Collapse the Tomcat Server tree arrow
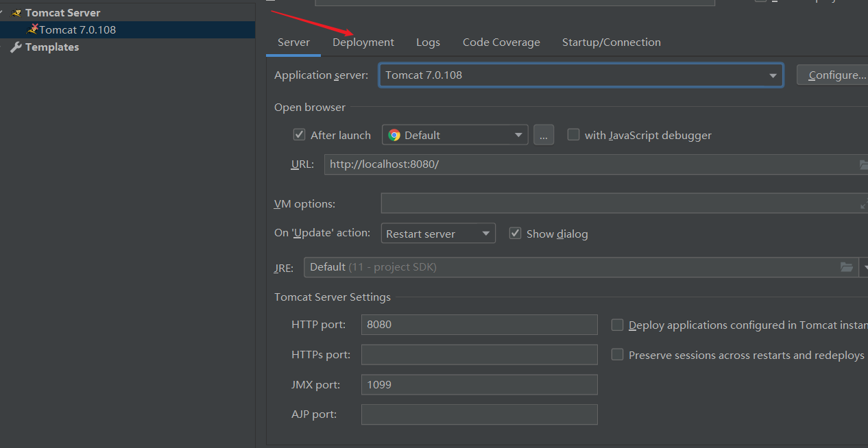Screen dimensions: 868x448 [3, 13]
